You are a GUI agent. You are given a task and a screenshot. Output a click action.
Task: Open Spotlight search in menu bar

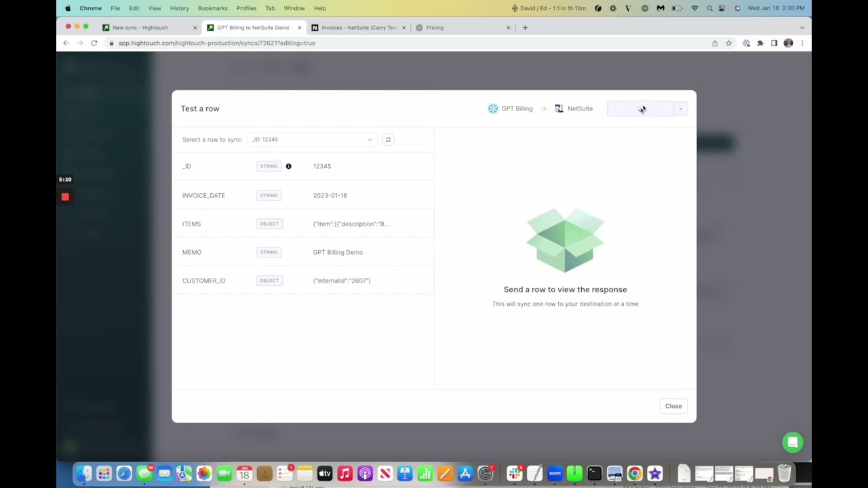(709, 8)
